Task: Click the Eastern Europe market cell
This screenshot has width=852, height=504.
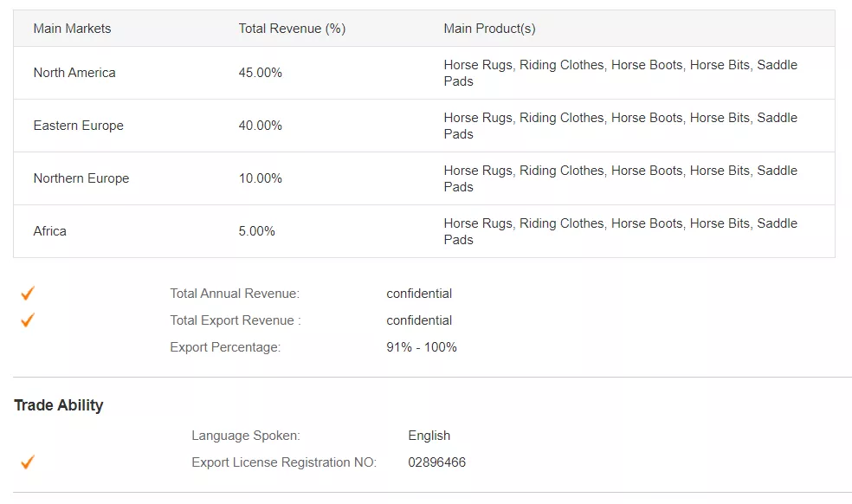Action: [x=79, y=126]
